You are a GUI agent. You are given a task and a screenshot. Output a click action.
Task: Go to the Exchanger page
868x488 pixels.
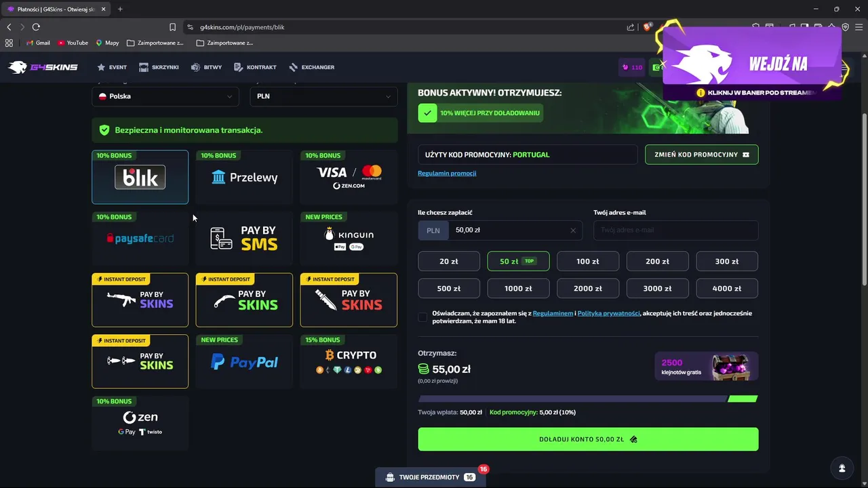(x=311, y=67)
